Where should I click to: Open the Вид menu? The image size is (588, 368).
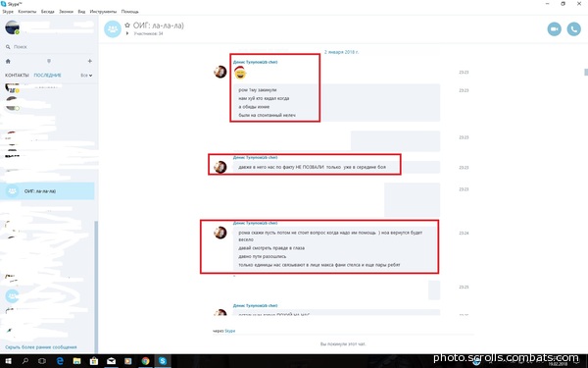(81, 12)
